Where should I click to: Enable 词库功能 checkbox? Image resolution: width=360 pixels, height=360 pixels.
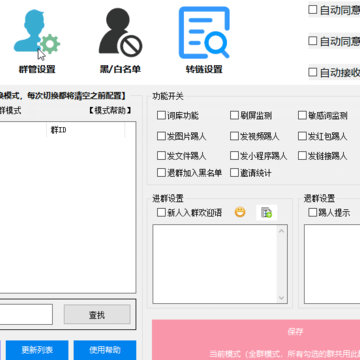(161, 116)
